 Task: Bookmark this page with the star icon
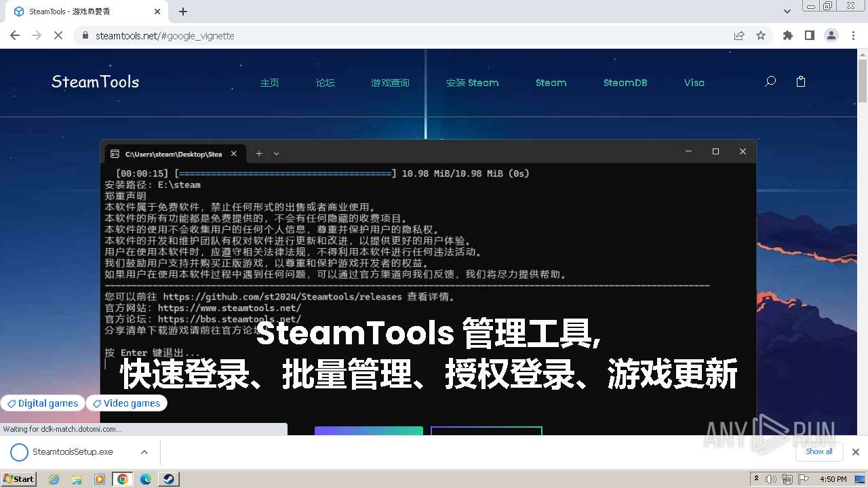point(761,35)
